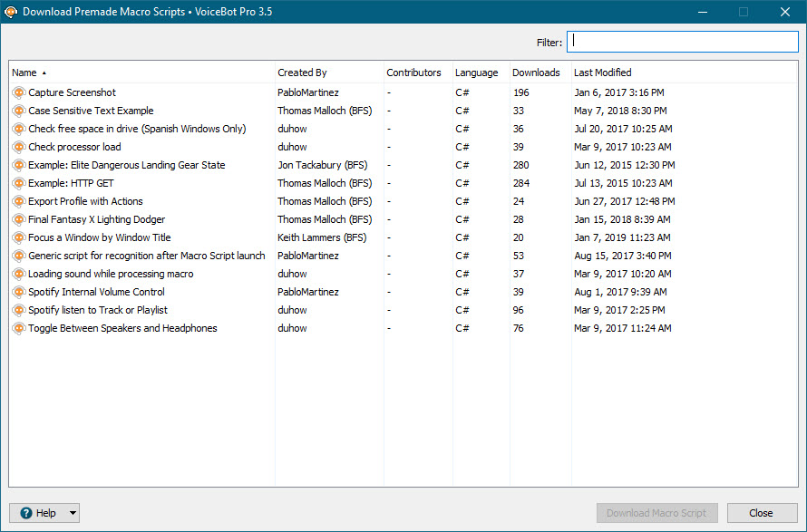Click icon beside Loading sound while processing macro
Image resolution: width=807 pixels, height=532 pixels.
(x=18, y=274)
